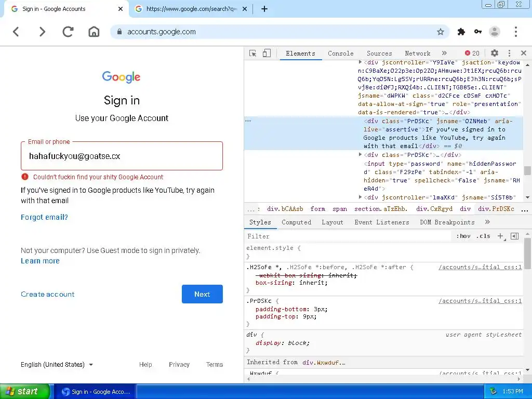Switch to the Console panel

pos(341,54)
